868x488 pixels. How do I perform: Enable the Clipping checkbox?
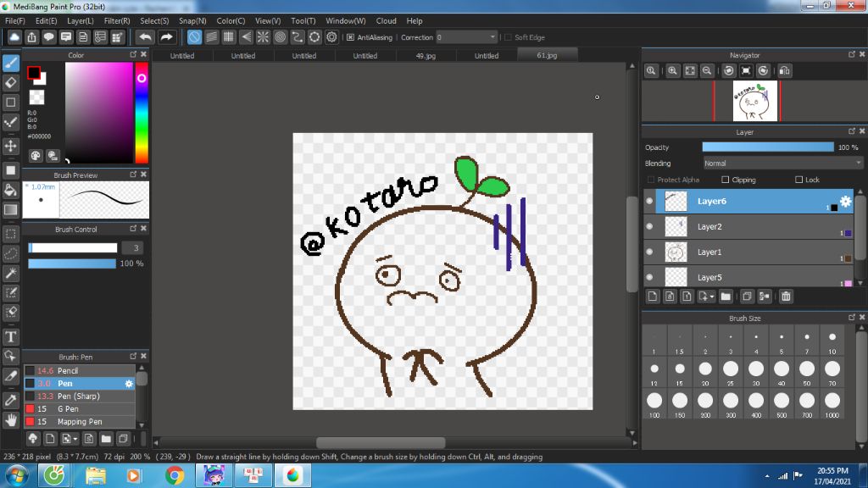pos(726,180)
